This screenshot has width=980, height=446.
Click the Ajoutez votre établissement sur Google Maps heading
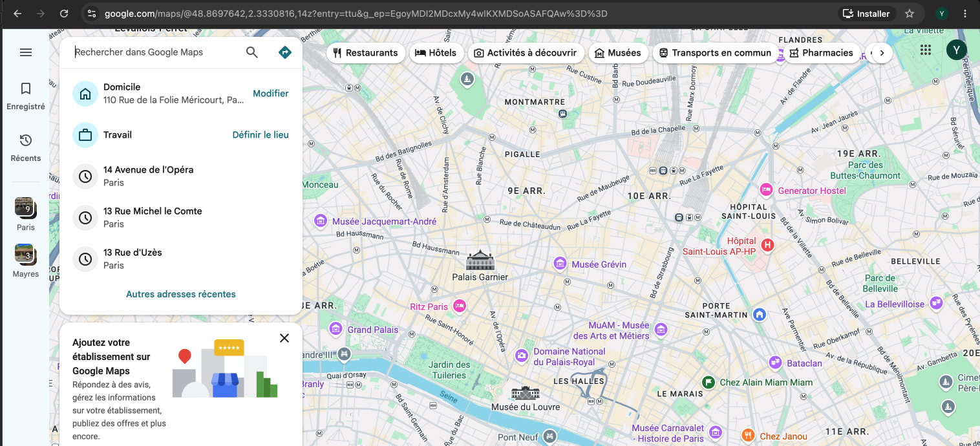pos(111,357)
